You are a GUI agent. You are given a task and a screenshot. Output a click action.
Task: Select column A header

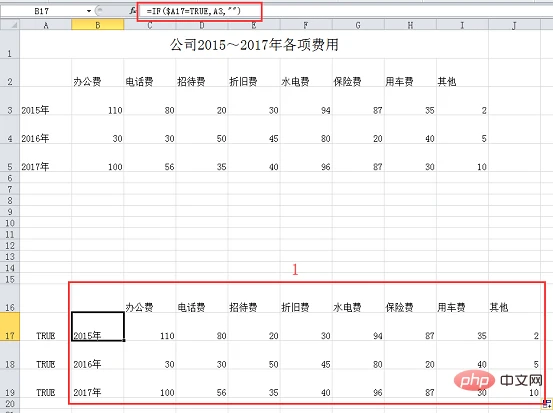45,25
